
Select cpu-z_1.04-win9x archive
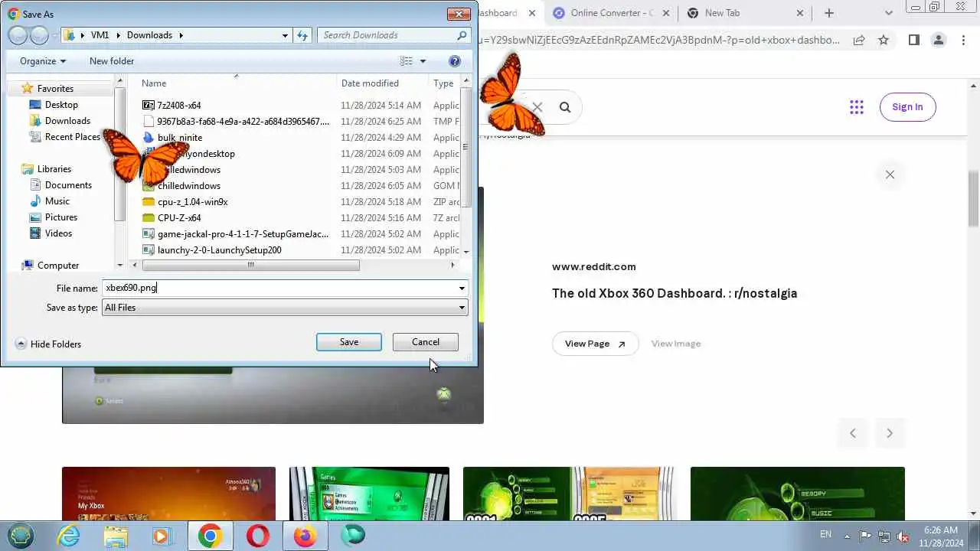coord(193,202)
